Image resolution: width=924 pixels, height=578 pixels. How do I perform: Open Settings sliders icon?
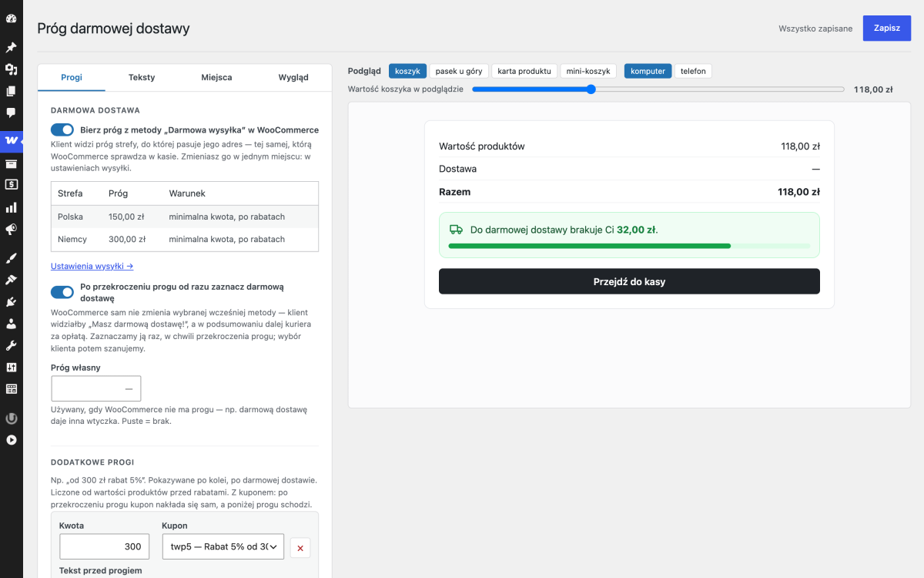[11, 367]
